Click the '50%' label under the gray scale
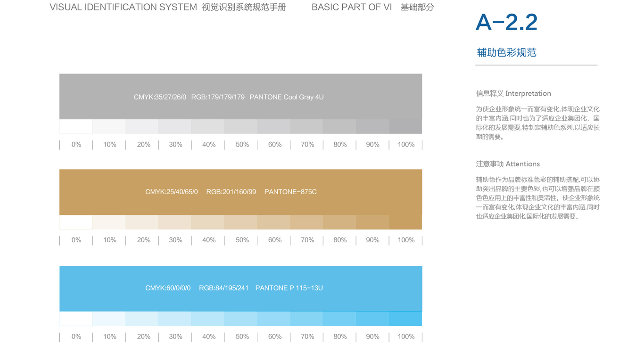The width and height of the screenshot is (644, 362). [242, 145]
